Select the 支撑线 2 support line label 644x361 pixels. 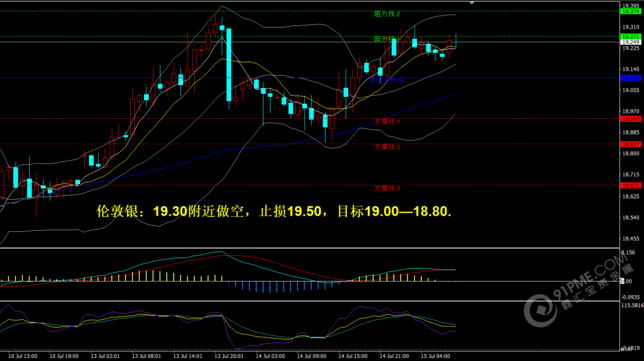(387, 146)
